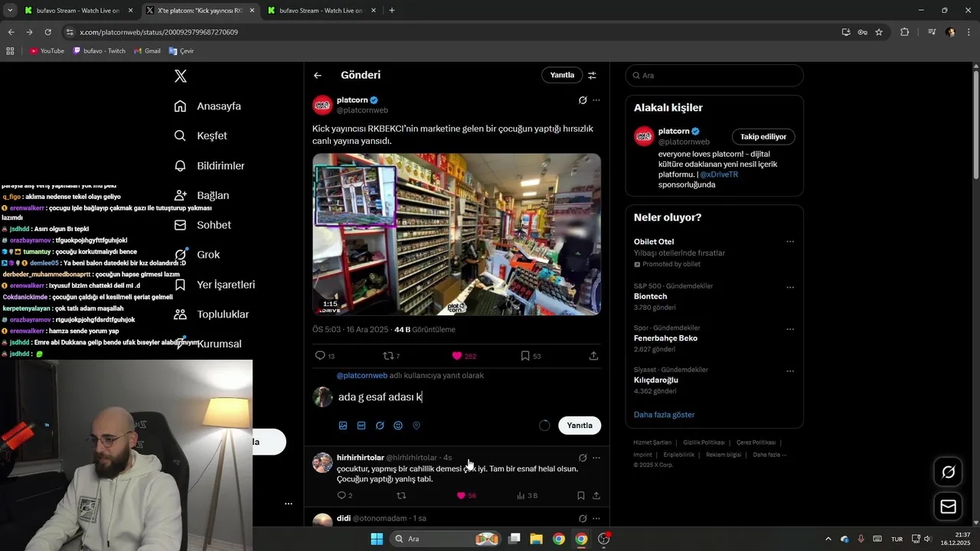Bookmark the hirhirhirtolar comment
Screen dimensions: 980x551
pos(581,496)
